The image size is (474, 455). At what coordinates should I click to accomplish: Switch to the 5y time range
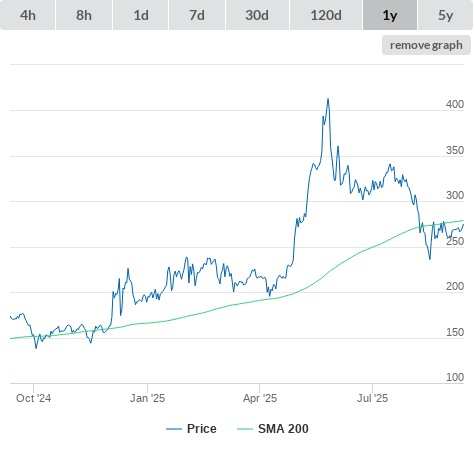tap(445, 15)
